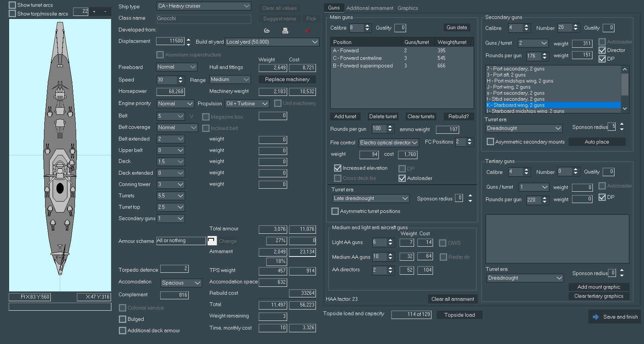This screenshot has height=344, width=644.
Task: Click the Class name input field
Action: (204, 19)
